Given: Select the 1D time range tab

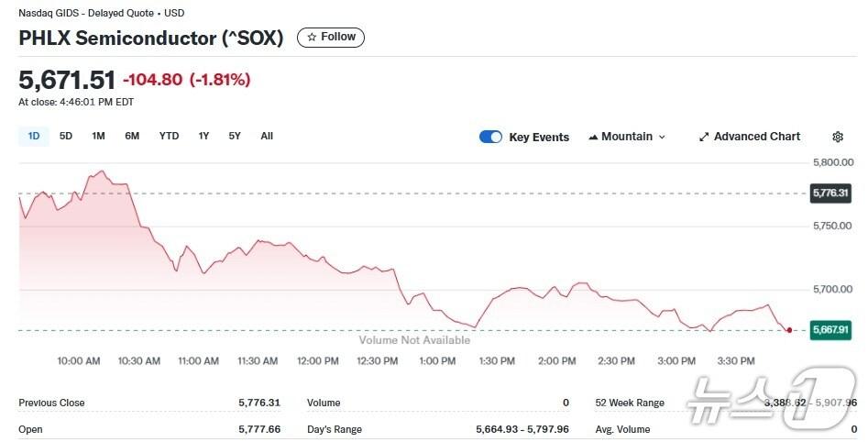Looking at the screenshot, I should pos(34,136).
